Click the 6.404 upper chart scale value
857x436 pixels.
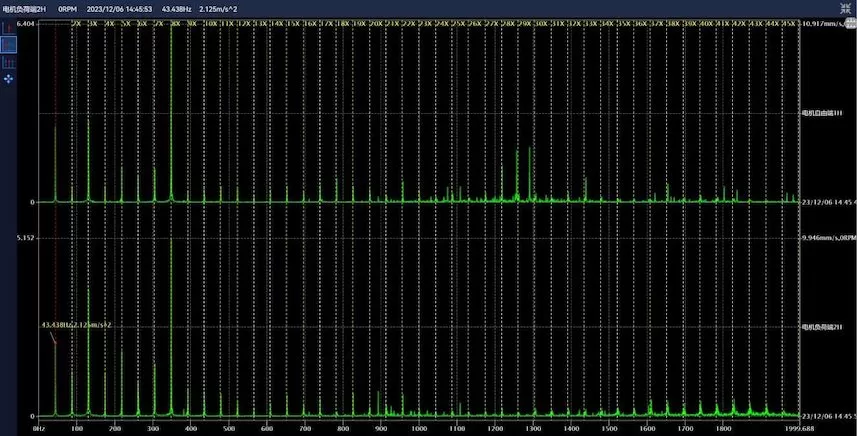point(26,23)
